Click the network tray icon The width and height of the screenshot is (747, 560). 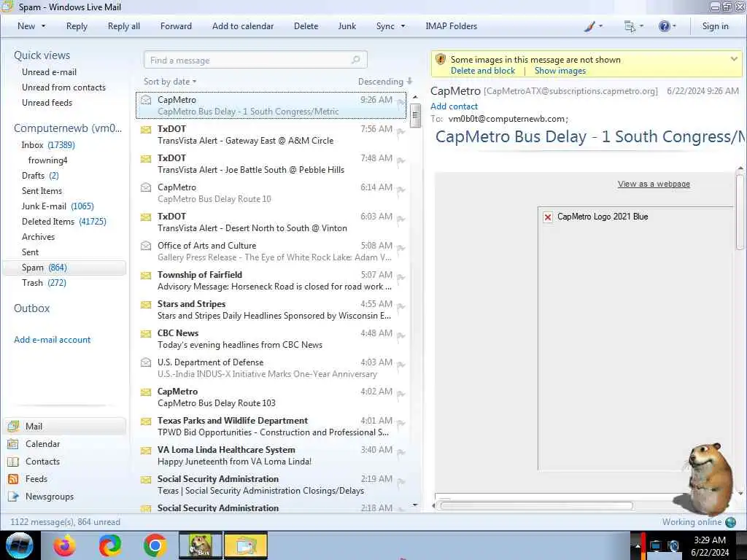[656, 546]
